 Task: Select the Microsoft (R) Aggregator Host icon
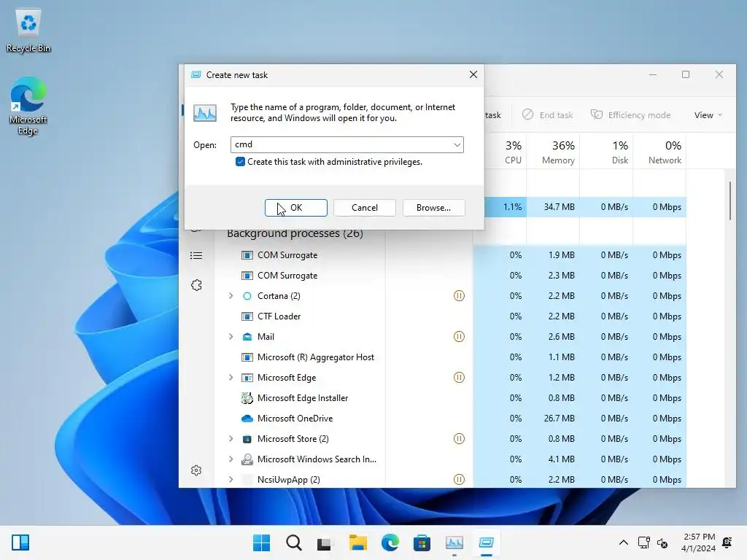click(x=247, y=357)
